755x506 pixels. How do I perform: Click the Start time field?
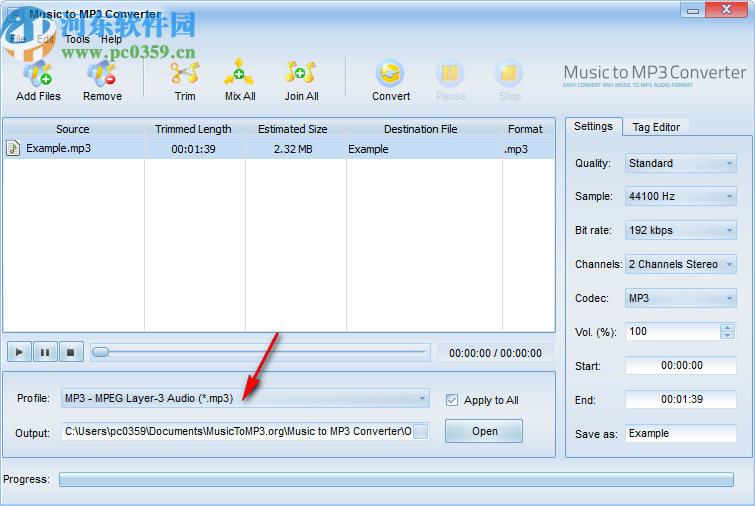[681, 365]
